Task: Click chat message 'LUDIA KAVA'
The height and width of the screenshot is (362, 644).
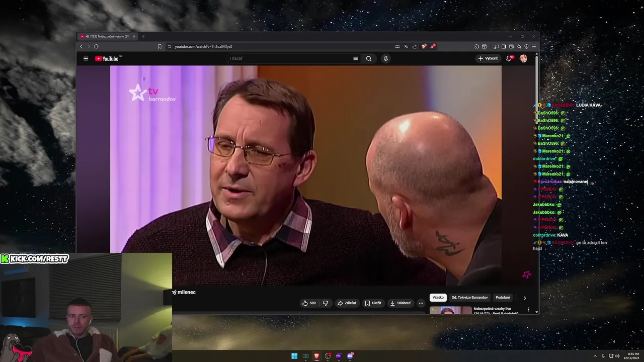Action: 588,105
